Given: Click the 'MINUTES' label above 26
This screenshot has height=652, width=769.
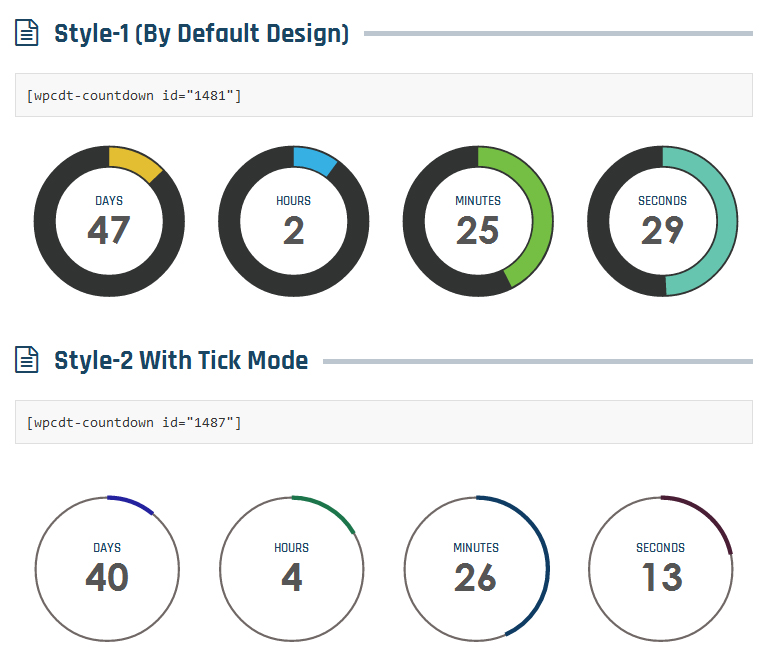Looking at the screenshot, I should click(476, 548).
